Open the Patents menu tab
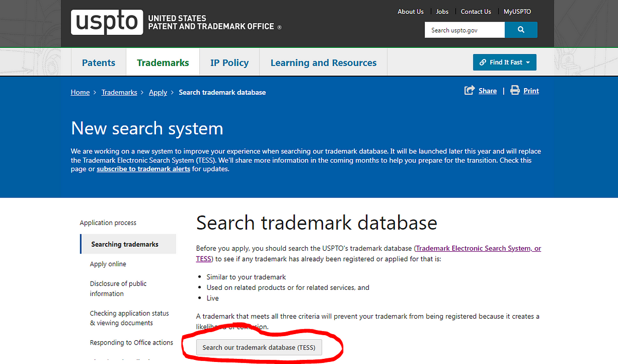This screenshot has width=618, height=364. [x=98, y=63]
